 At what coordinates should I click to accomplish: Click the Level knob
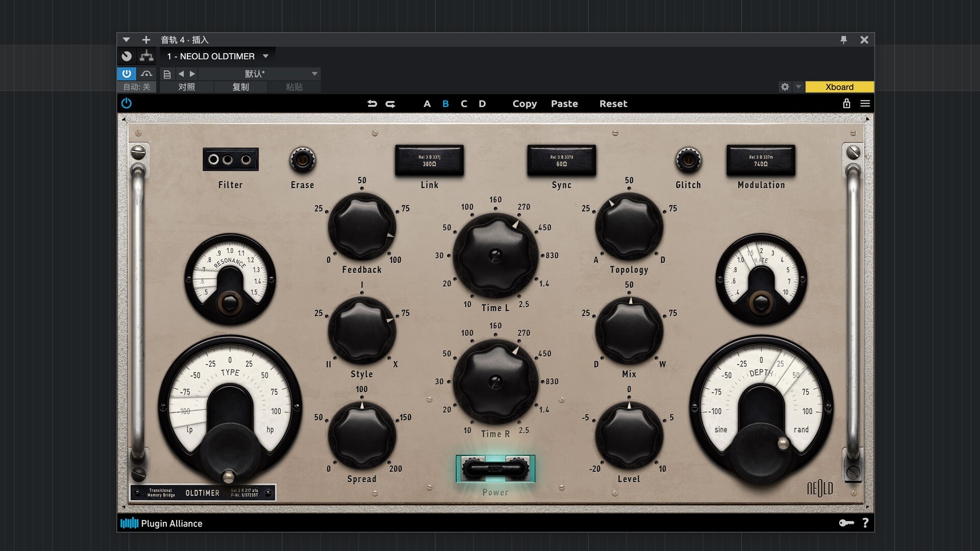[x=629, y=435]
